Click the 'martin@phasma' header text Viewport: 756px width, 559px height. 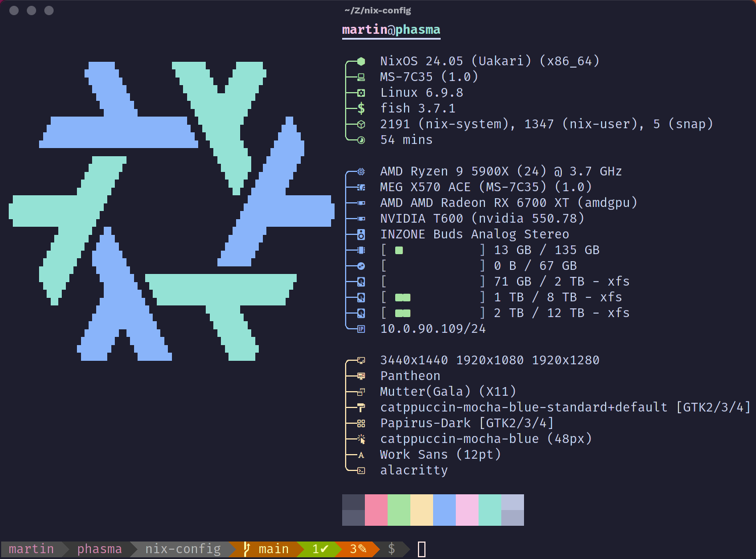point(391,30)
